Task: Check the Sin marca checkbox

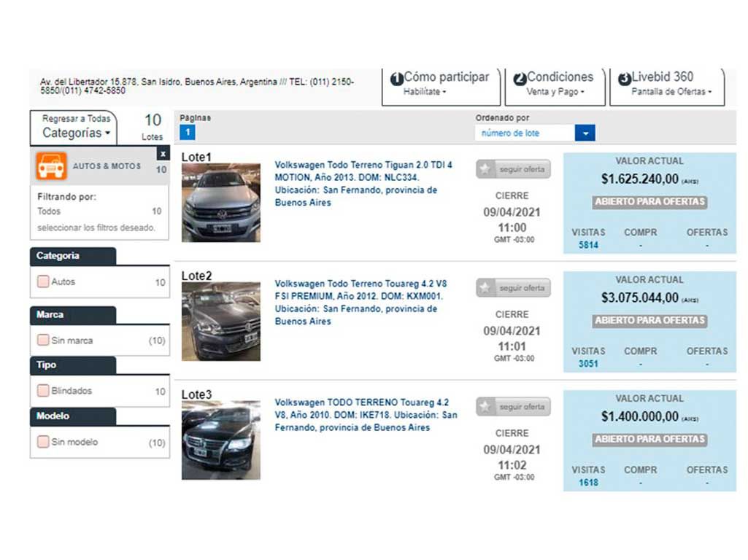Action: point(43,340)
